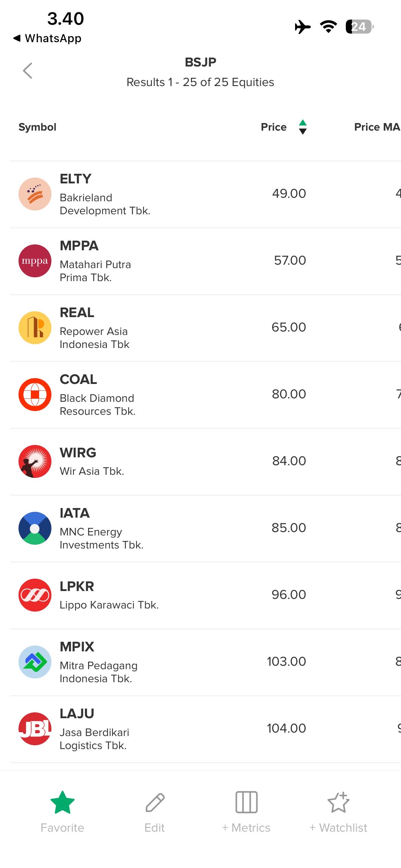Screen dimensions: 401x868
Task: Sort by the Symbol column header
Action: [x=37, y=127]
